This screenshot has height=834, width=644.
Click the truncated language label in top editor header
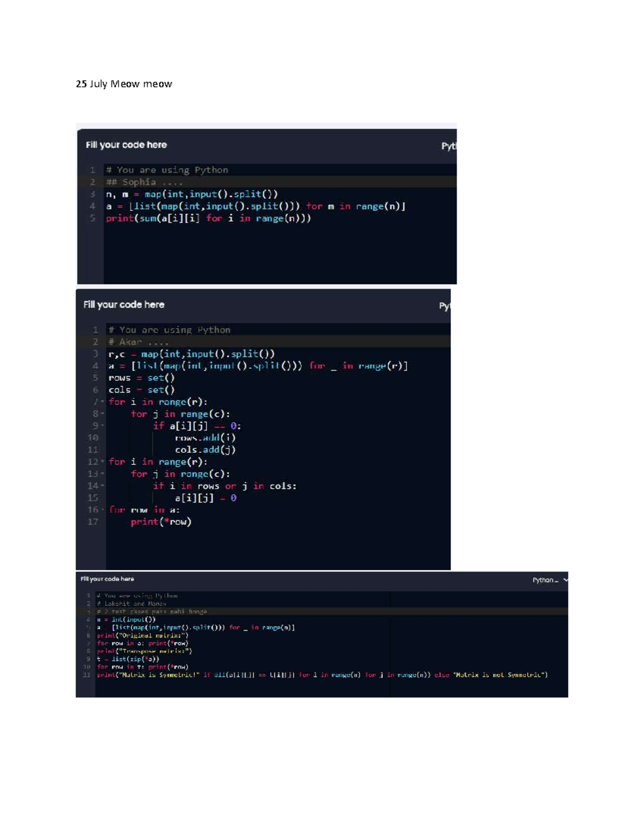coord(449,146)
